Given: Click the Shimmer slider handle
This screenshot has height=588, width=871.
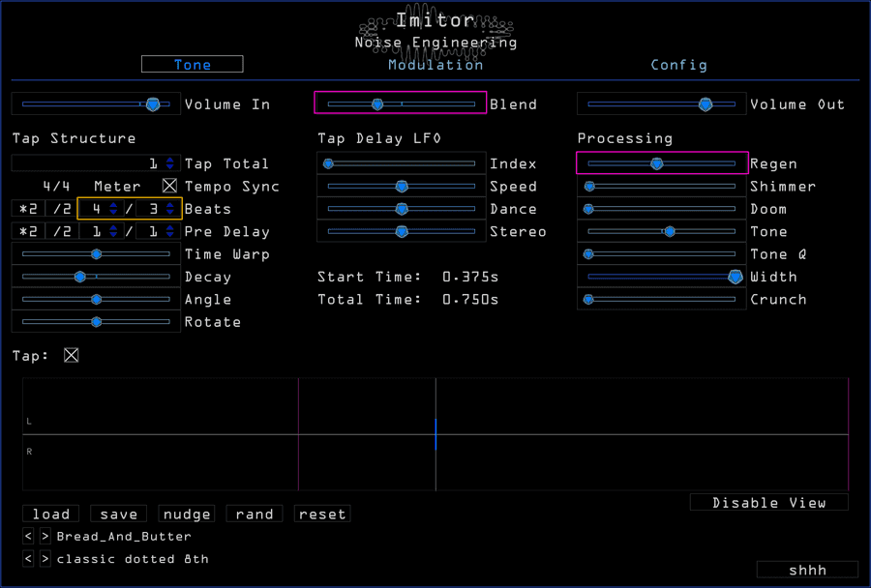Looking at the screenshot, I should click(589, 186).
